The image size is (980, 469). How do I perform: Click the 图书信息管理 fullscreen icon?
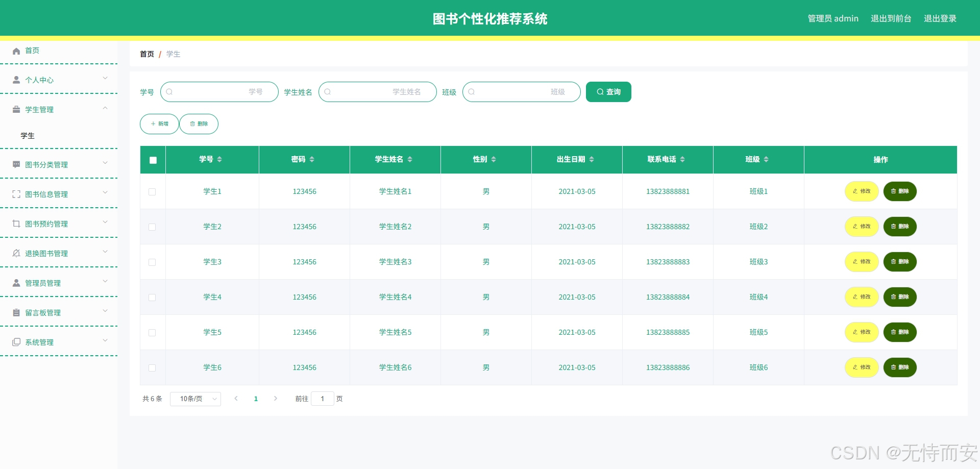(x=16, y=194)
